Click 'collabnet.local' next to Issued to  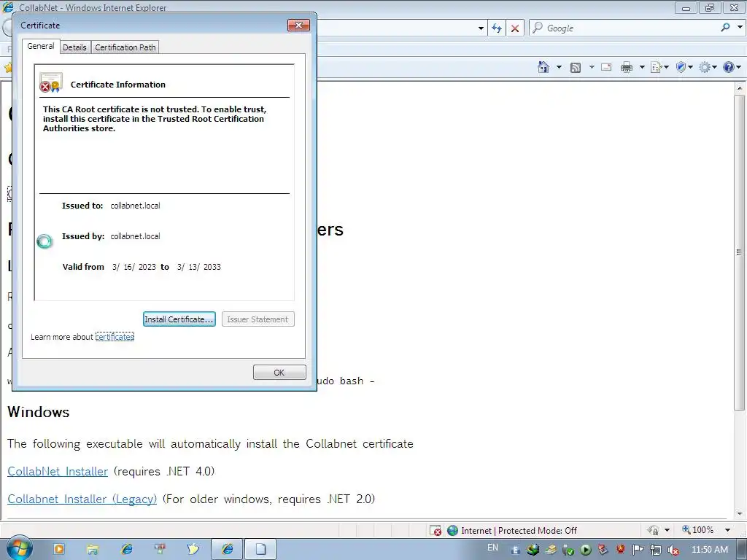(135, 206)
